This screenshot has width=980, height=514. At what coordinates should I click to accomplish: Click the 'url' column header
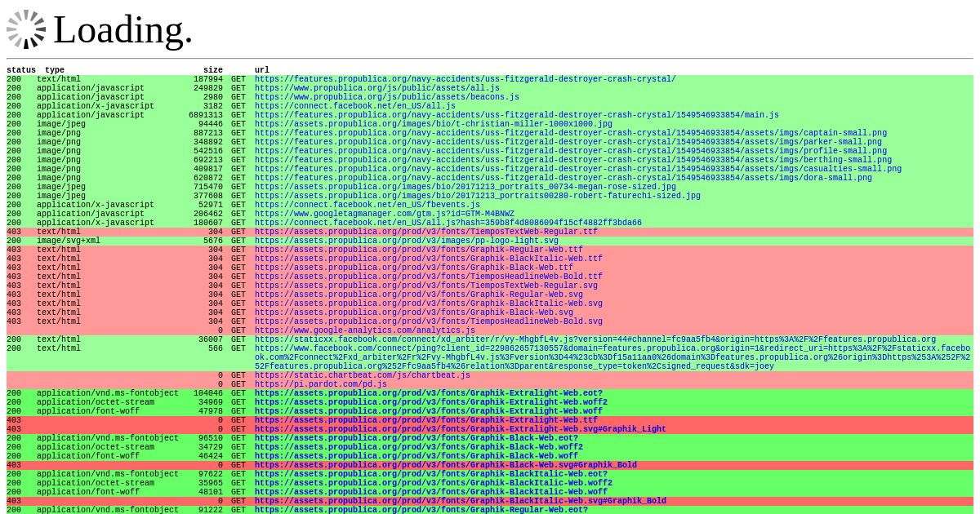pyautogui.click(x=262, y=70)
